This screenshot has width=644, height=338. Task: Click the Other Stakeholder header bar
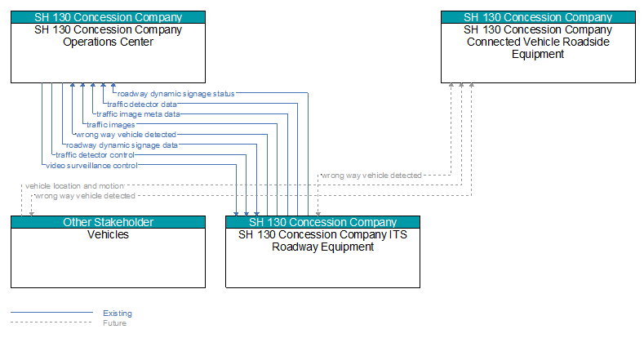(108, 222)
